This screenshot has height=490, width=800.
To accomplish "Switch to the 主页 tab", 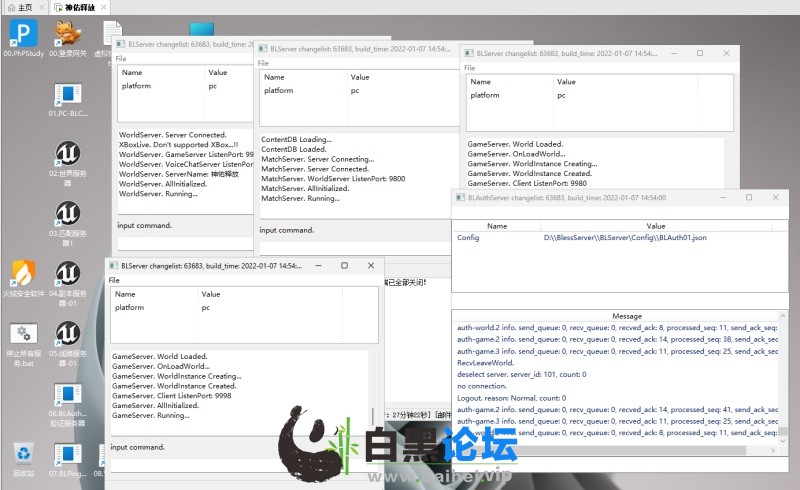I will pyautogui.click(x=20, y=7).
